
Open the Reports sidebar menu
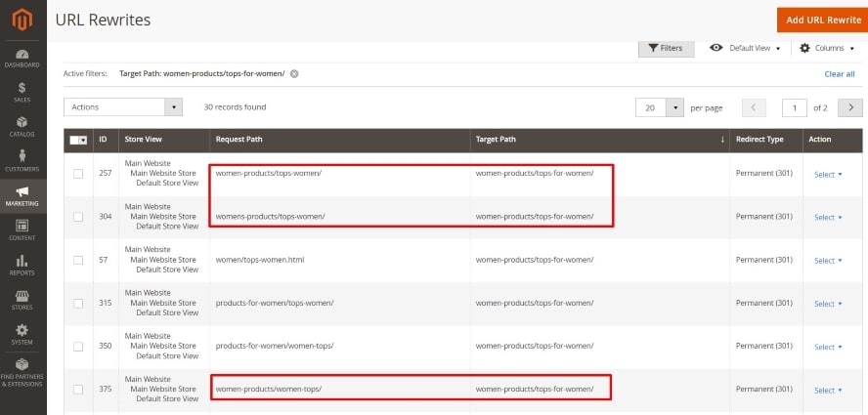(22, 265)
